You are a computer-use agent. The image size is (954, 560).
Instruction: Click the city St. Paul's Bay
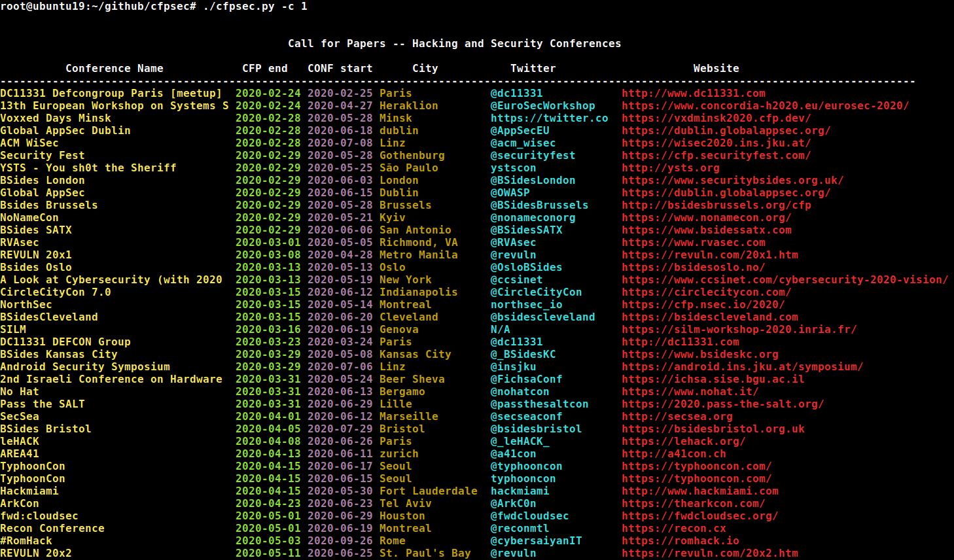pyautogui.click(x=425, y=553)
